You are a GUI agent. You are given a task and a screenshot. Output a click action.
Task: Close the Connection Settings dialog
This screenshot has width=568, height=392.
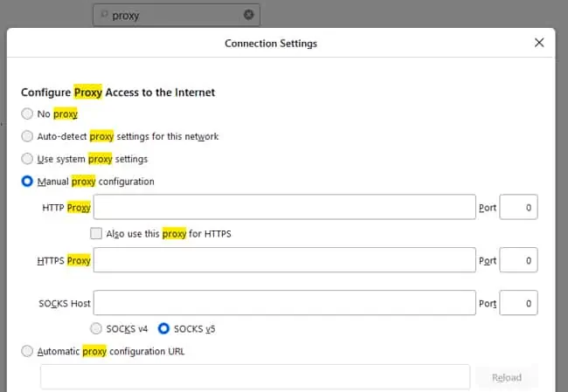539,43
